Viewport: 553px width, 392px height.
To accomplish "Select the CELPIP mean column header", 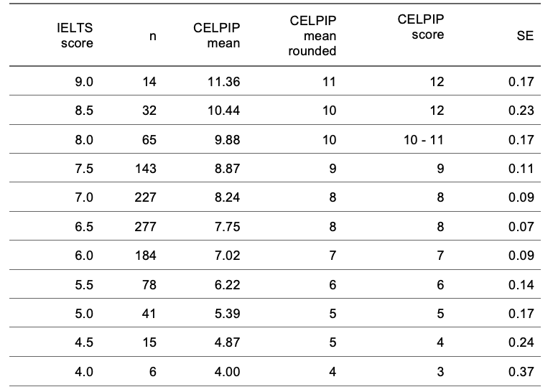I will pyautogui.click(x=217, y=35).
